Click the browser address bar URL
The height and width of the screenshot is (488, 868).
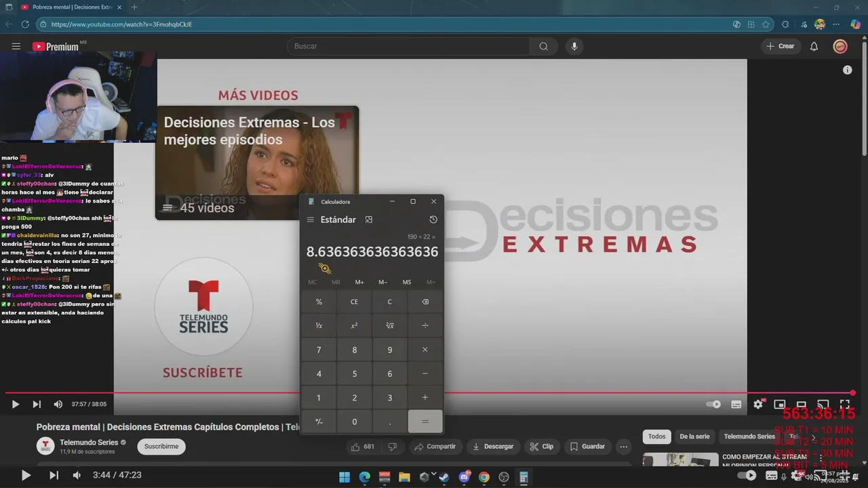(121, 24)
